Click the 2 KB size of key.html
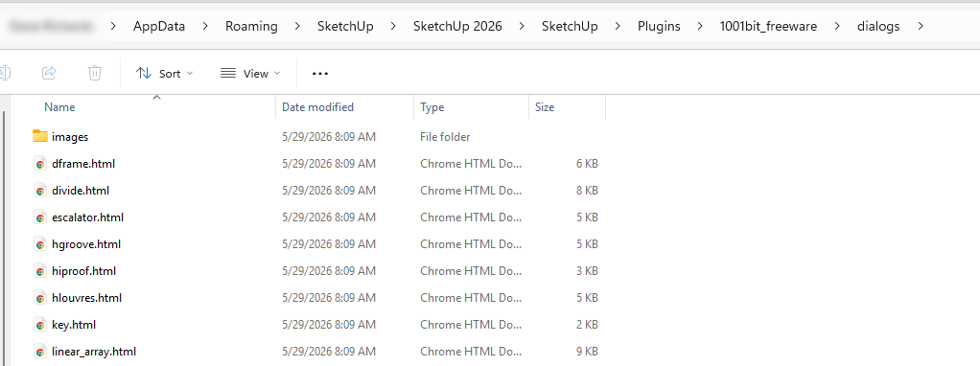The image size is (980, 366). [x=587, y=325]
